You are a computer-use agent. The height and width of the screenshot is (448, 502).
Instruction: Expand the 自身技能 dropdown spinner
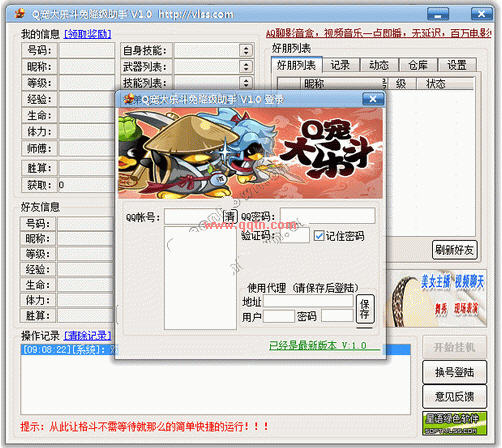pos(246,51)
